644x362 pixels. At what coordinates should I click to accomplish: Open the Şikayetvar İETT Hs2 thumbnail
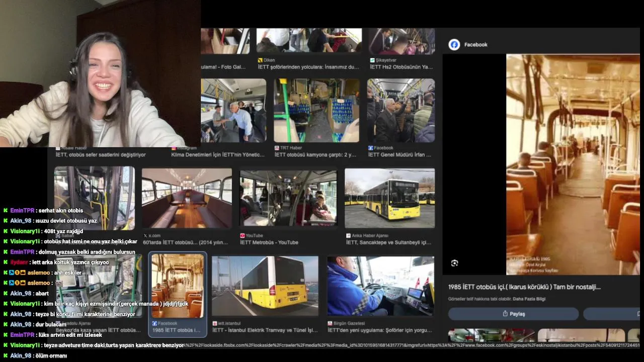click(402, 41)
